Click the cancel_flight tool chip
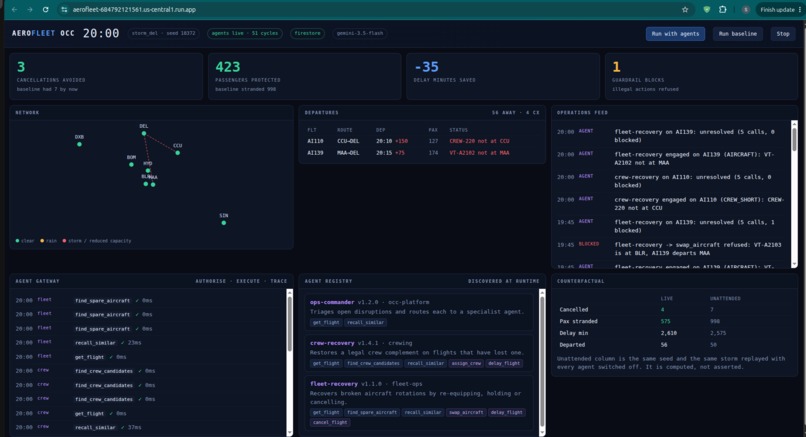This screenshot has width=806, height=437. point(330,422)
